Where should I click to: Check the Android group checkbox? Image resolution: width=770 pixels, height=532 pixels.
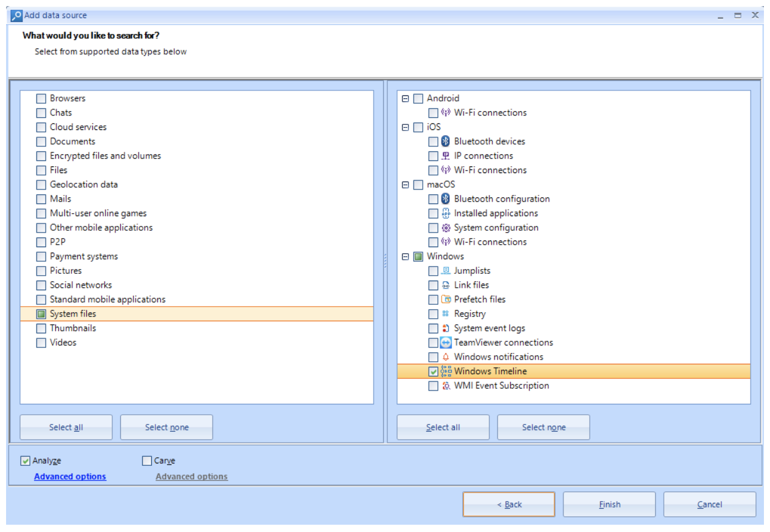[418, 98]
